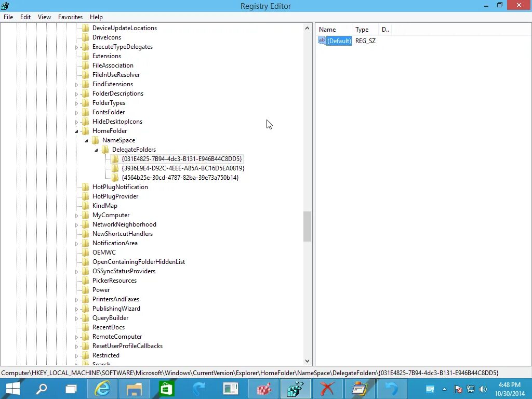Screen dimensions: 532x399
Task: Click the string value icon next to (Default)
Action: click(x=322, y=41)
